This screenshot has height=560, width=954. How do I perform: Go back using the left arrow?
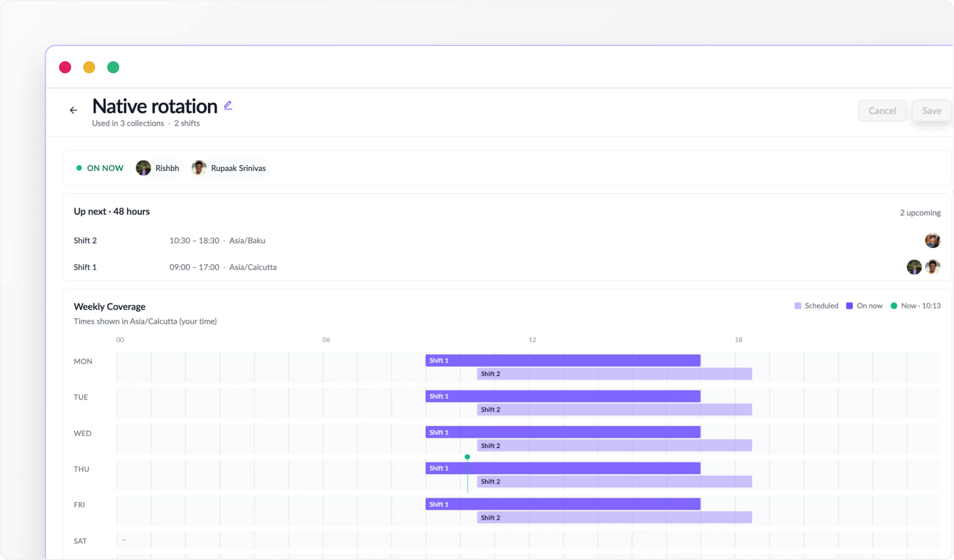74,110
